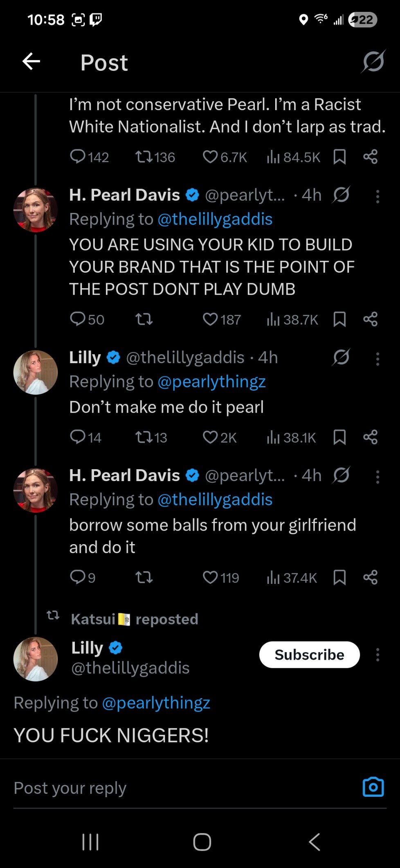Screen dimensions: 400x868
Task: Like the reply with 119 likes
Action: point(210,577)
